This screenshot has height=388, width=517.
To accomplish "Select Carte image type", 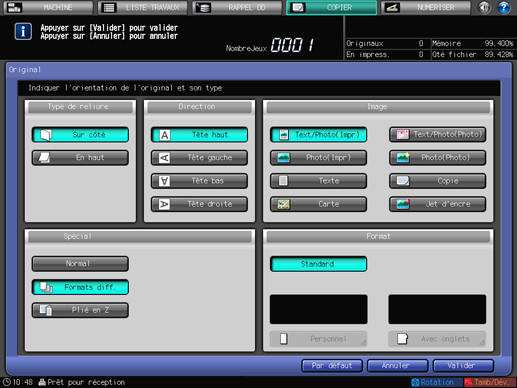I will click(319, 204).
